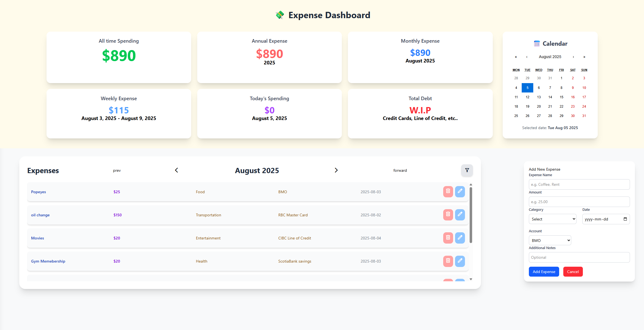This screenshot has width=644, height=330.
Task: Select August 16 on the calendar
Action: (x=573, y=97)
